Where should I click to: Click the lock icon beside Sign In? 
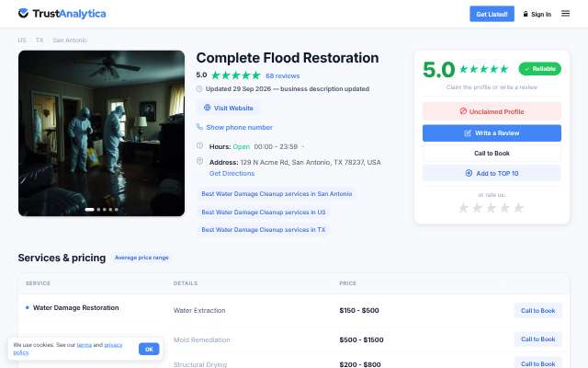pos(526,14)
